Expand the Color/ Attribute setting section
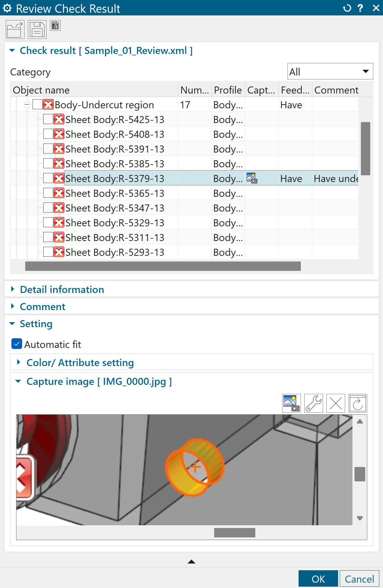The height and width of the screenshot is (588, 383). [x=80, y=362]
